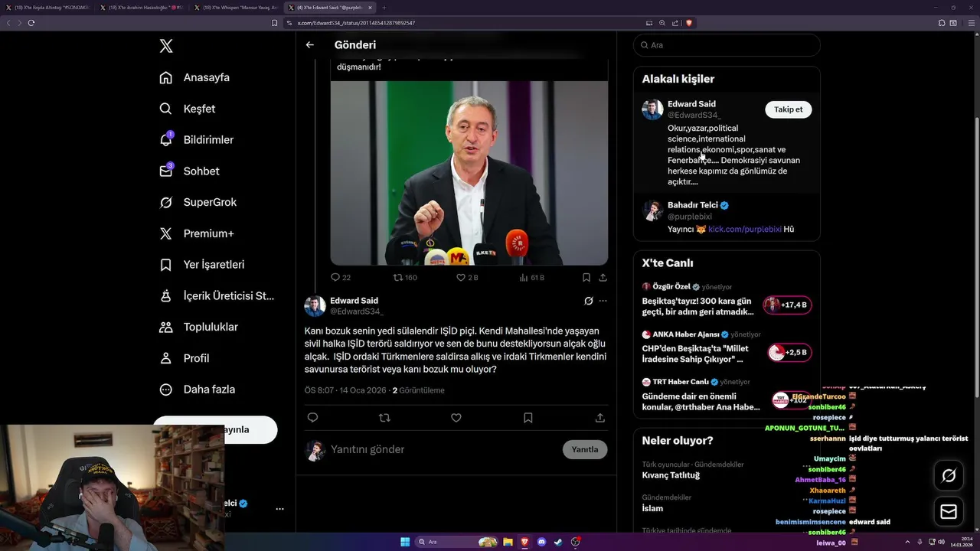980x551 pixels.
Task: Open the Windows Start menu
Action: click(405, 542)
